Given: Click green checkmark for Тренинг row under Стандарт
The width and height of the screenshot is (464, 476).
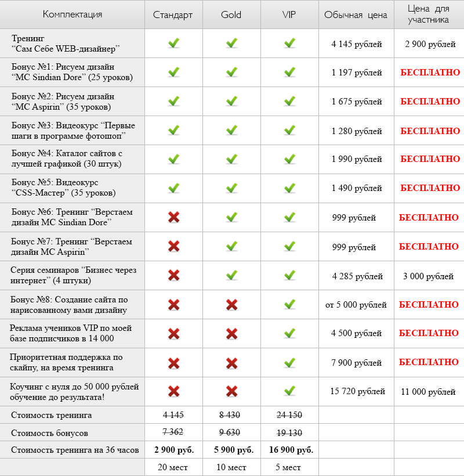Looking at the screenshot, I should [x=173, y=43].
